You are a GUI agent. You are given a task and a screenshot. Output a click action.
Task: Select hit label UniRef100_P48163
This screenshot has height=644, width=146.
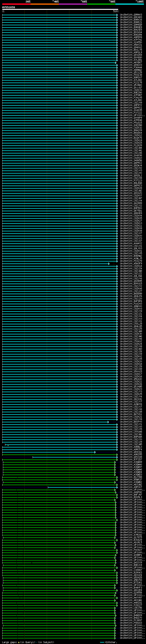[131, 623]
